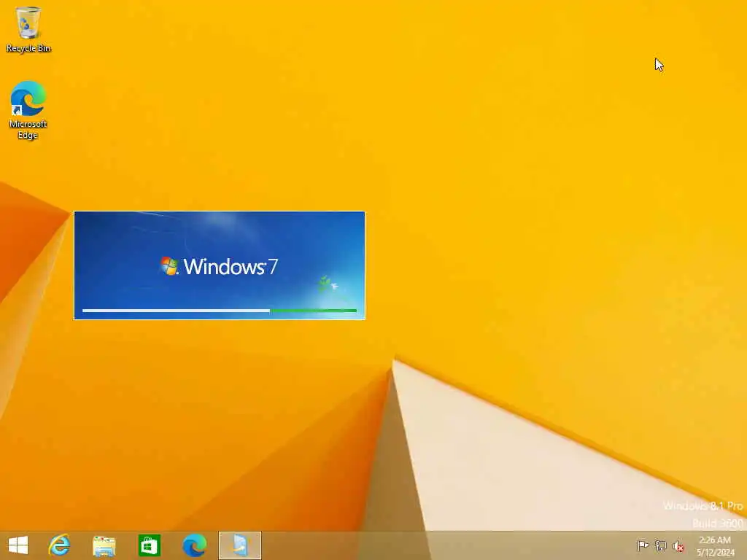Image resolution: width=747 pixels, height=560 pixels.
Task: Open the Windows Start button
Action: coord(18,545)
